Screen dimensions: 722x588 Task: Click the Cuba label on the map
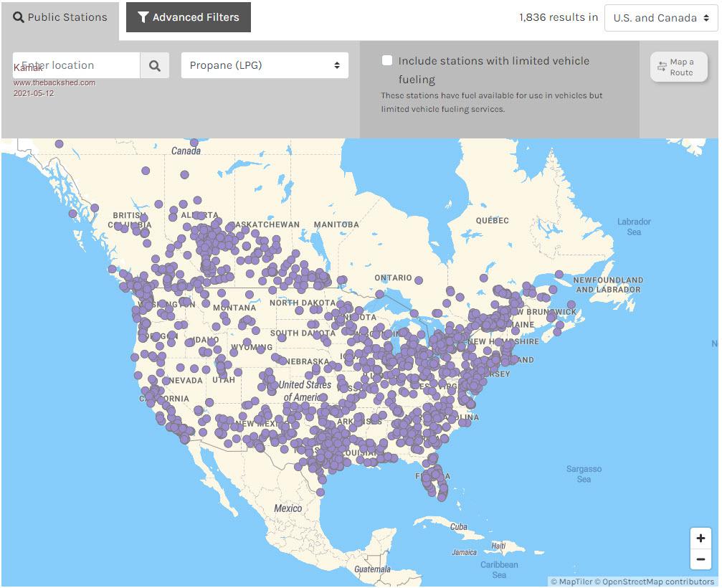[x=459, y=527]
